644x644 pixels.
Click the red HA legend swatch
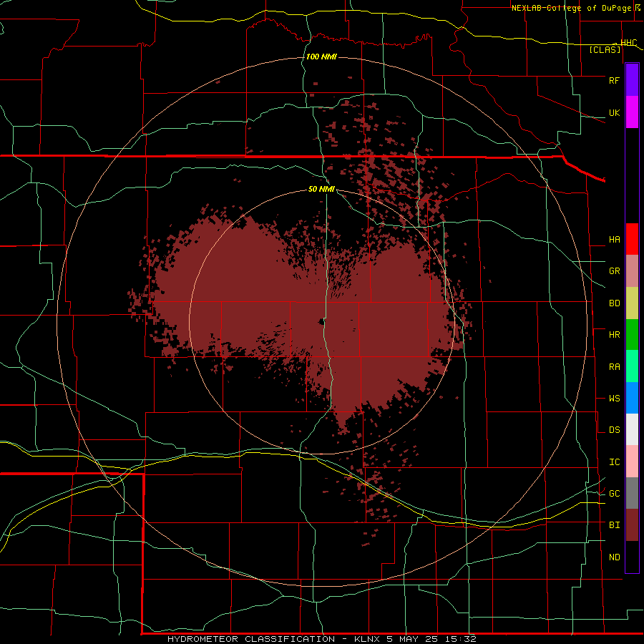(x=632, y=239)
